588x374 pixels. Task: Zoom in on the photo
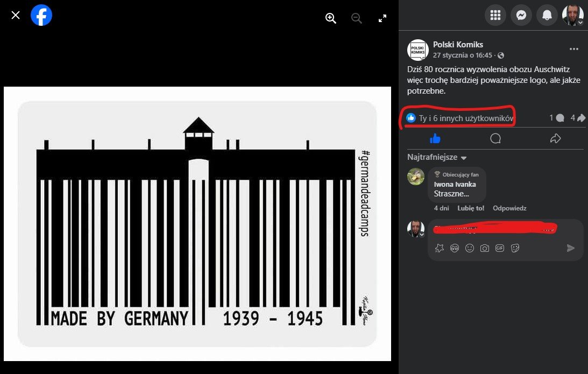[330, 18]
